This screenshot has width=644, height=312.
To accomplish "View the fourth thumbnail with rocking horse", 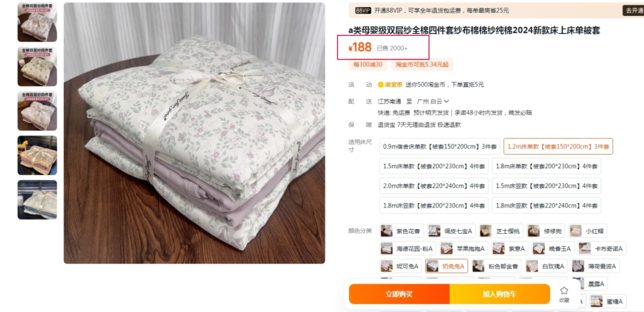I will coord(37,155).
